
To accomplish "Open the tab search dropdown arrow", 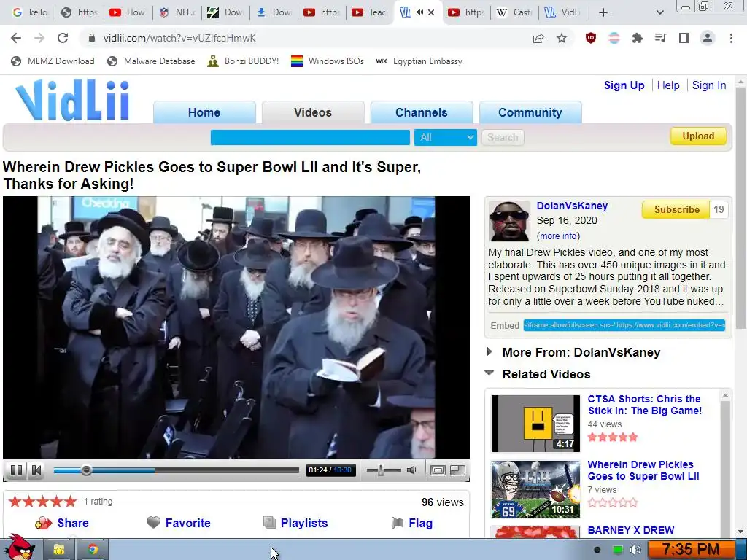I will (659, 12).
